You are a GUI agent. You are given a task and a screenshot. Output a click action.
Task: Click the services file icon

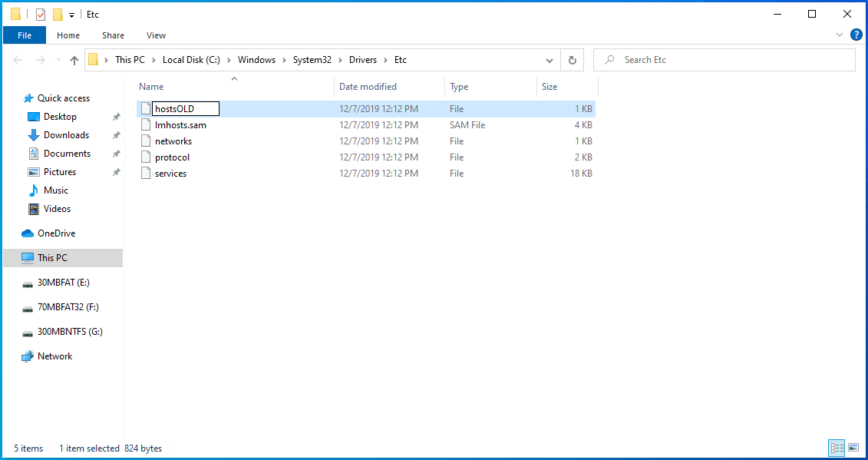(x=146, y=173)
